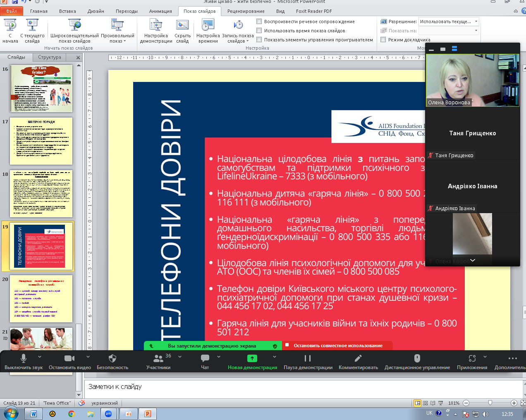The image size is (526, 420).
Task: Open Zoom Security shield icon
Action: pos(112,358)
